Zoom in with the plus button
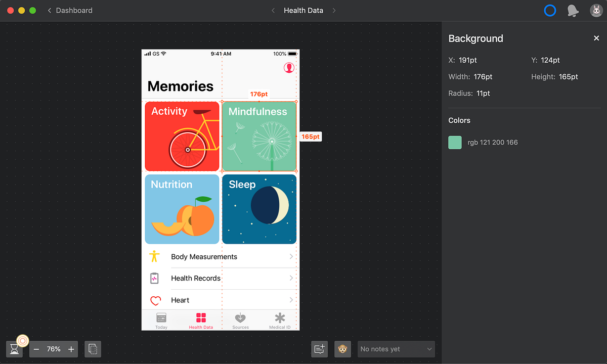The image size is (607, 364). point(71,349)
